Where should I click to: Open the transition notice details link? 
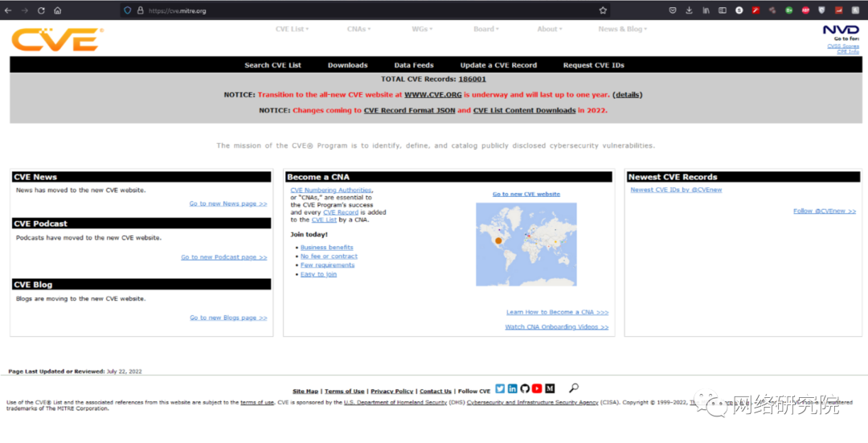[627, 95]
